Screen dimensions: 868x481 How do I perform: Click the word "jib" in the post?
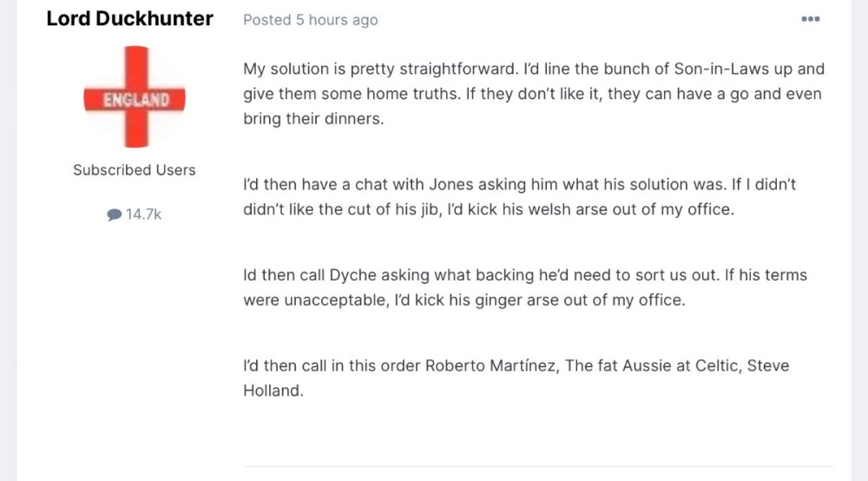[429, 210]
